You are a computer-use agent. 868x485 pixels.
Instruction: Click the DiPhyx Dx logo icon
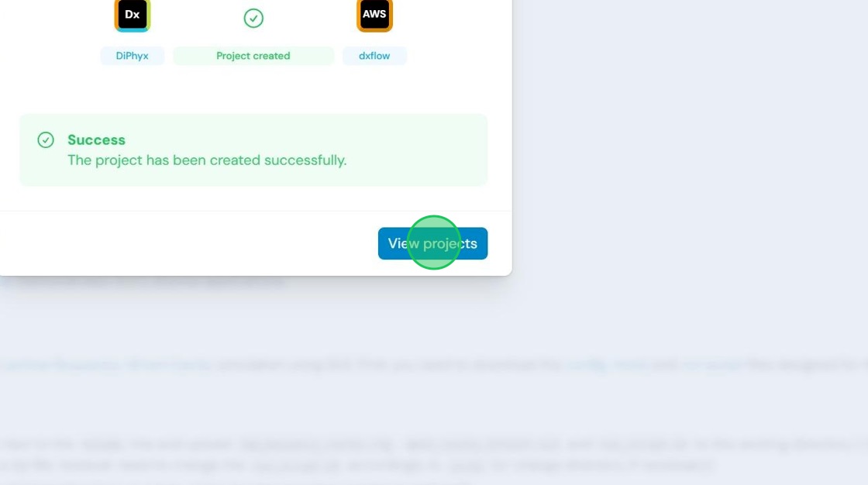click(x=133, y=15)
